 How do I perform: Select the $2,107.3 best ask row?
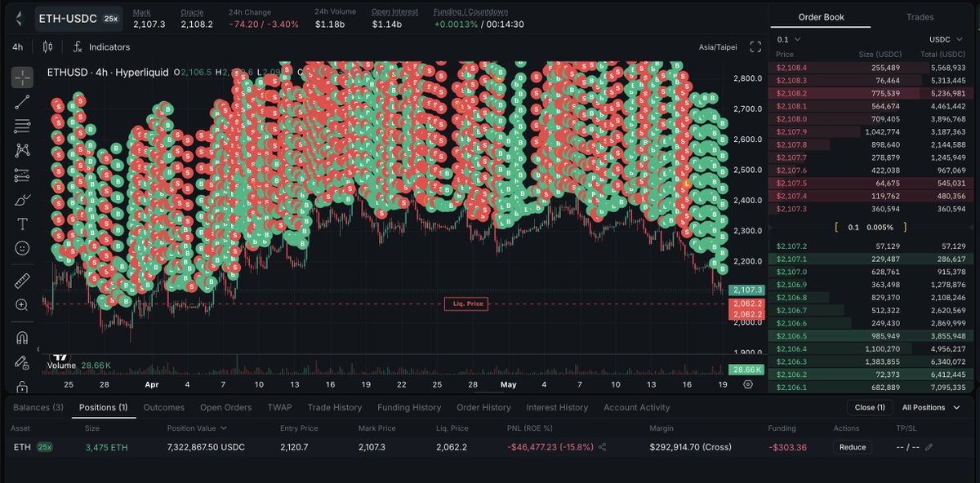[x=871, y=209]
